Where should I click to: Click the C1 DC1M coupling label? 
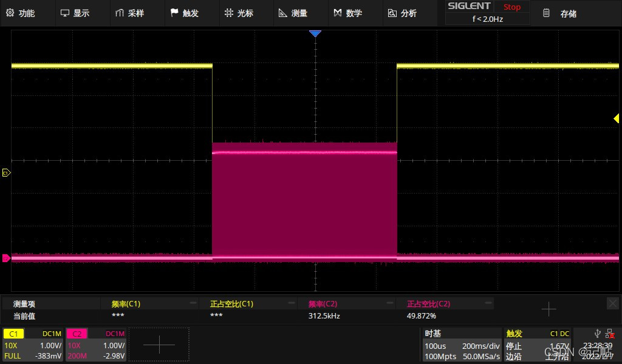[x=52, y=334]
